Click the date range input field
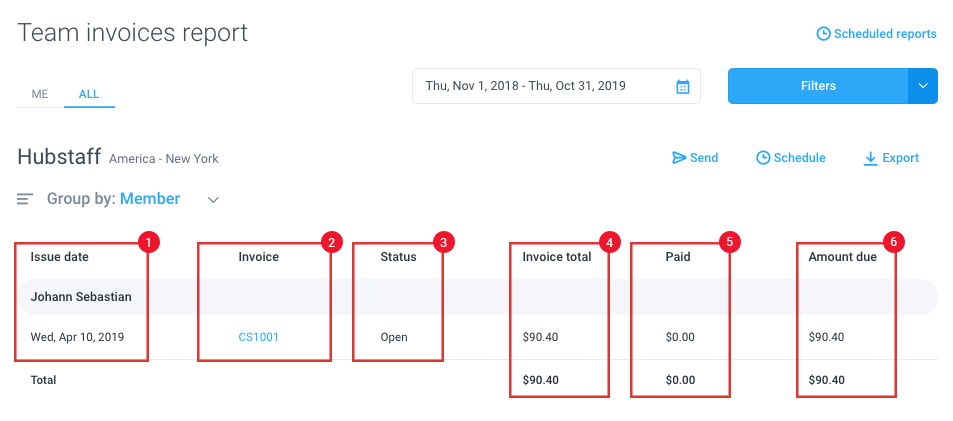 tap(556, 86)
